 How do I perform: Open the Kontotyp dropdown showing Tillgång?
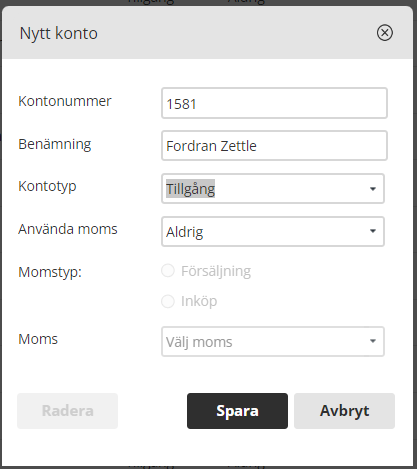[x=273, y=189]
